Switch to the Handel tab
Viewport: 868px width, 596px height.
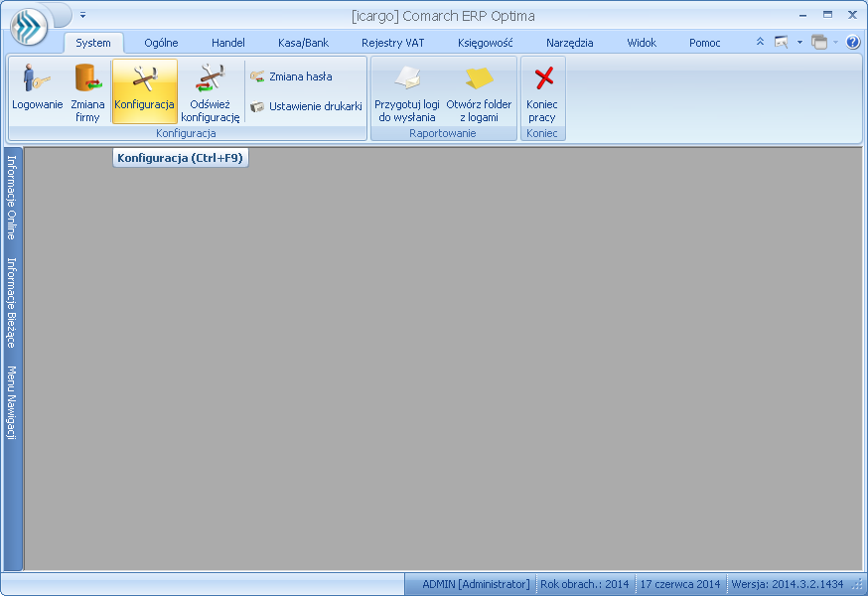(227, 43)
